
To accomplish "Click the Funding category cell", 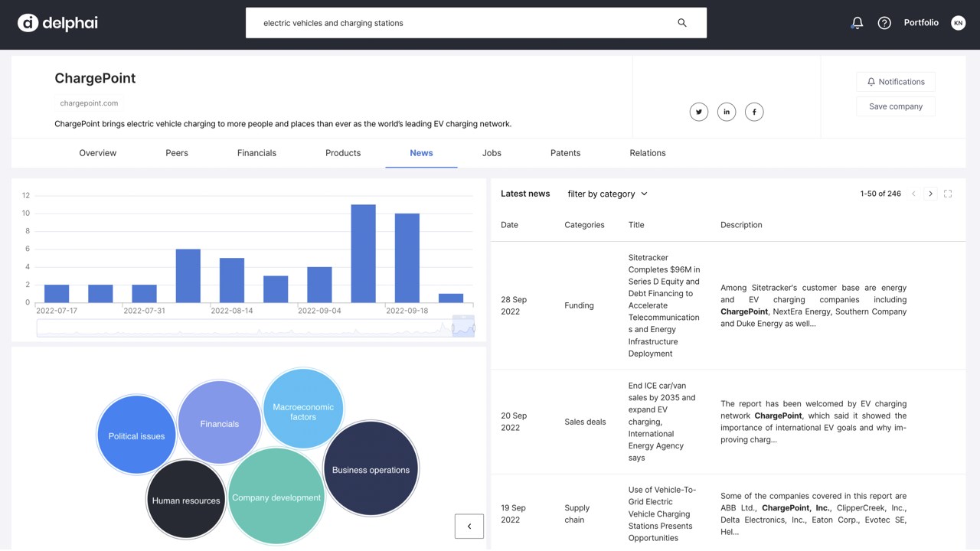I will coord(579,305).
